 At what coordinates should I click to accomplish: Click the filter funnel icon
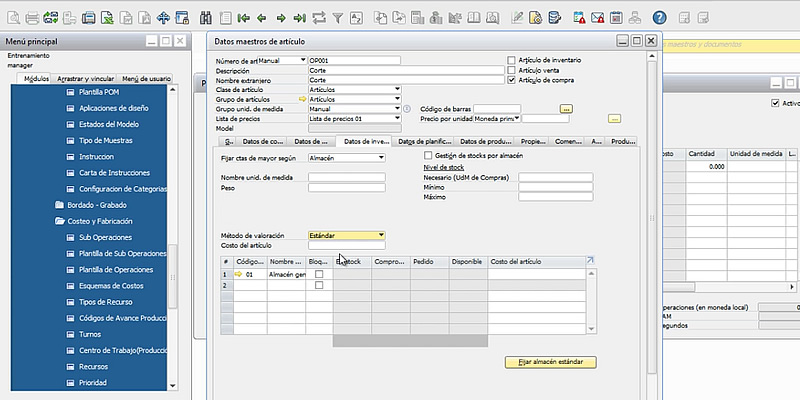[339, 18]
